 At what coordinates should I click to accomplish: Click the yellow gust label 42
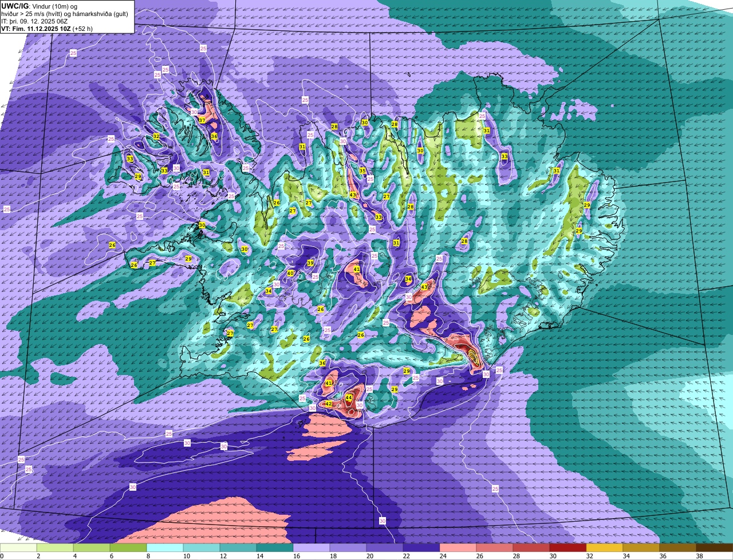click(329, 404)
